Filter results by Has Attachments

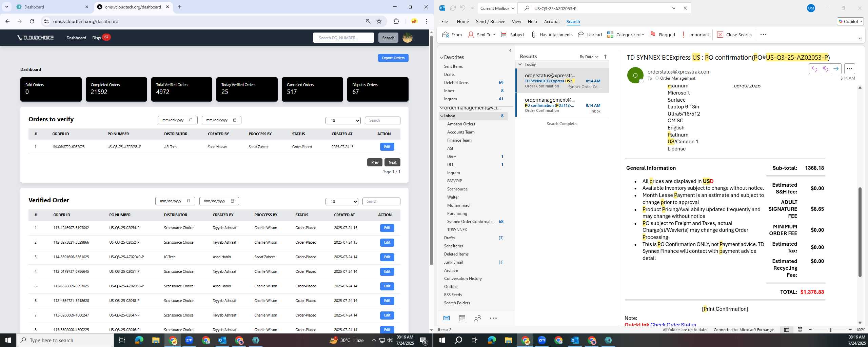(552, 35)
